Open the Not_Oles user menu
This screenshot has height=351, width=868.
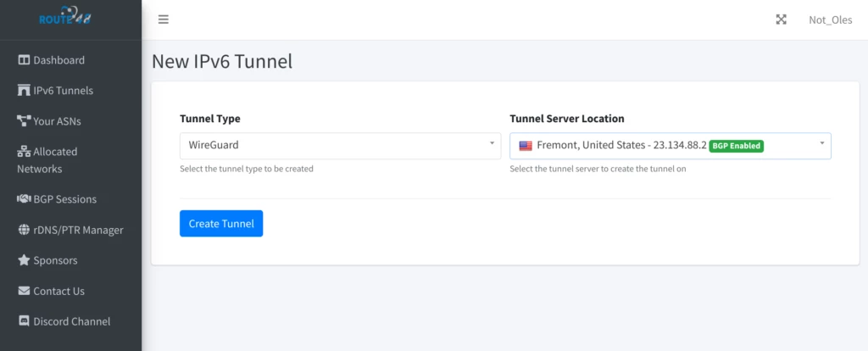[831, 19]
